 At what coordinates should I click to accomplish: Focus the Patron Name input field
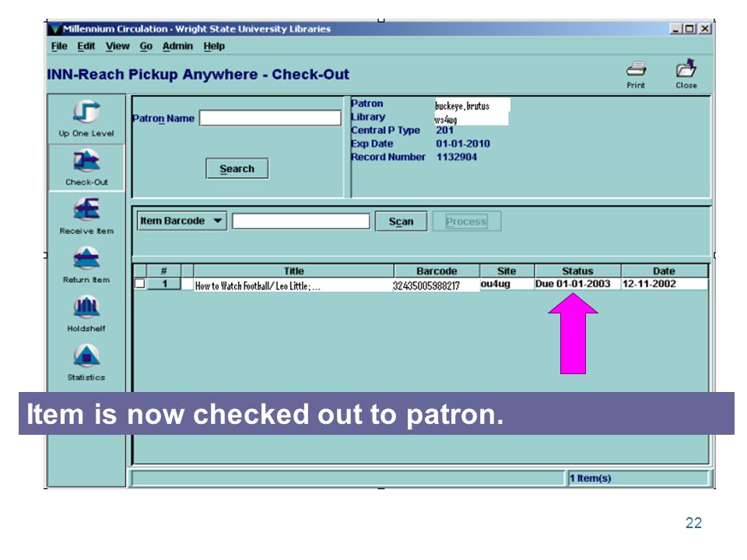click(x=270, y=118)
